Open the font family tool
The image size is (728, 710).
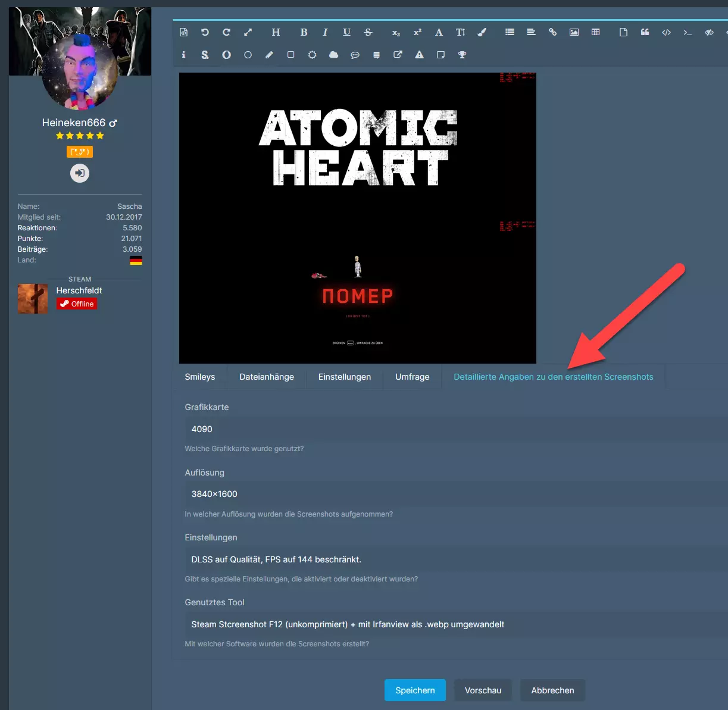click(x=439, y=32)
